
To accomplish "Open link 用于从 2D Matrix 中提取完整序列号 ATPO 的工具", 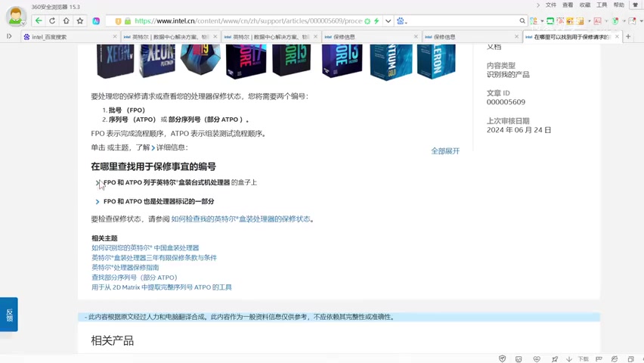I will tap(162, 287).
